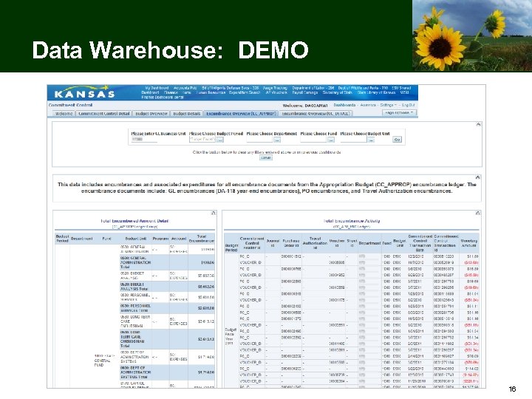Click the Fund input field
Screen dimensions: 532x399
click(314, 140)
